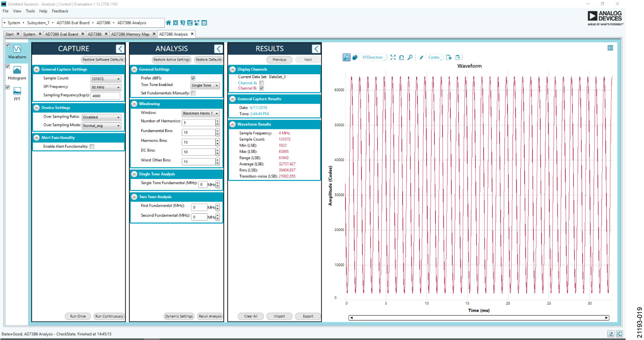Click the horizontal time scrollbar under waveform
Viewport: 644px width, 340px height.
coord(479,318)
